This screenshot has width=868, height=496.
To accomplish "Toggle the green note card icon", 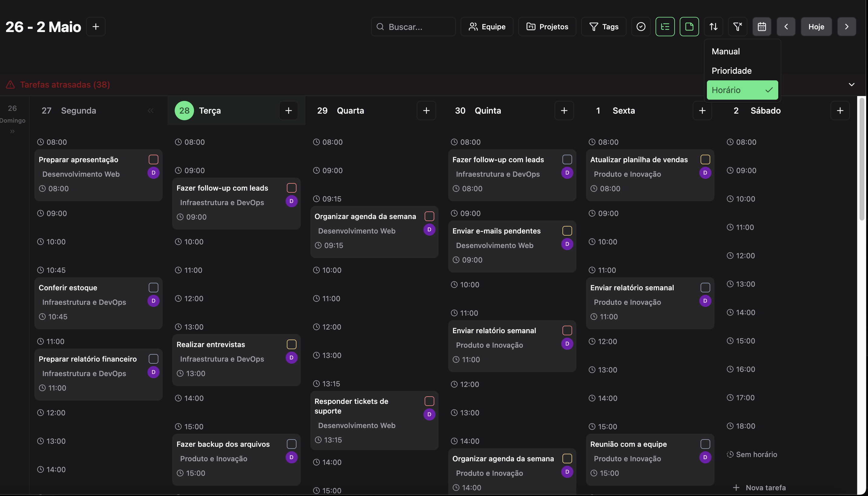I will 689,27.
